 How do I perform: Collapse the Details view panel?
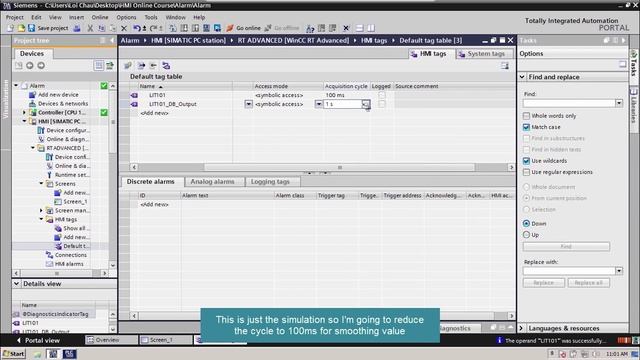pyautogui.click(x=16, y=284)
